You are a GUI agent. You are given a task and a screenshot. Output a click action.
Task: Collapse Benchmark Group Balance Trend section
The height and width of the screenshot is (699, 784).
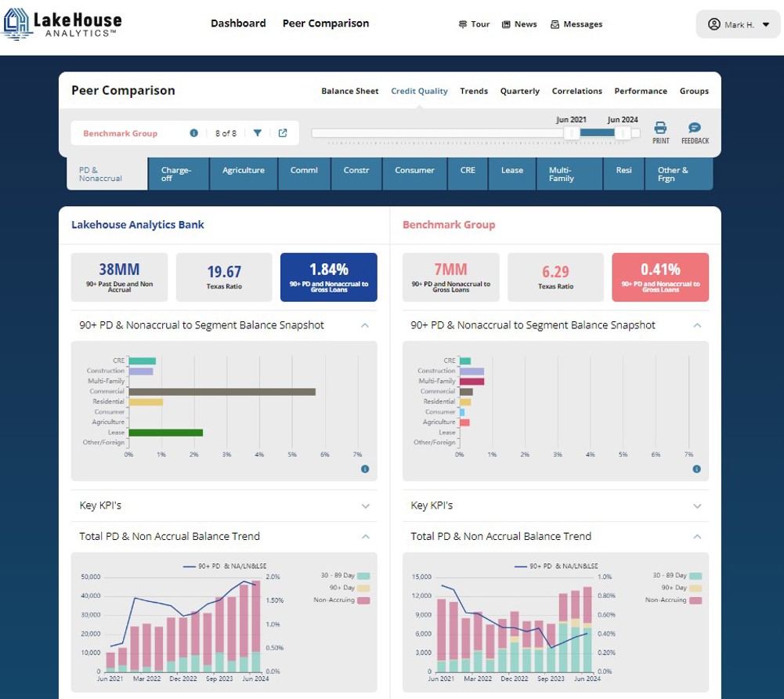coord(697,536)
